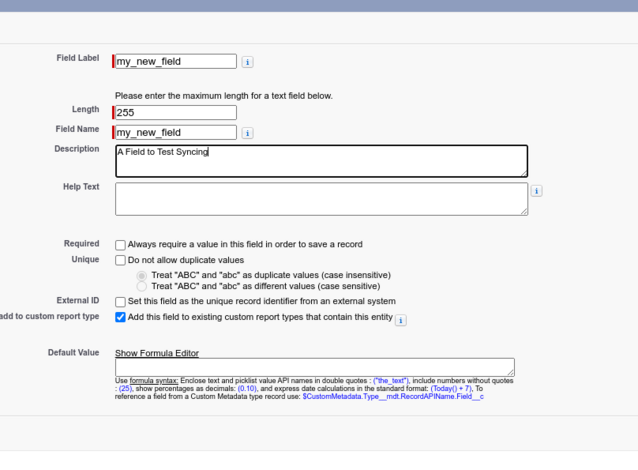This screenshot has height=470, width=638.
Task: Check the Required checkbox
Action: (120, 245)
